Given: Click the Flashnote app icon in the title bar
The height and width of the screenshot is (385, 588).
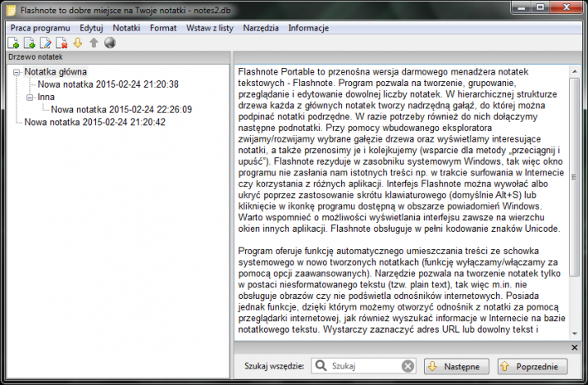Looking at the screenshot, I should click(12, 10).
